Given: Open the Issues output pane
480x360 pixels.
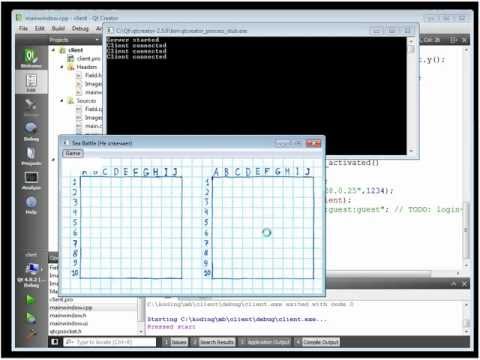Looking at the screenshot, I should 175,342.
